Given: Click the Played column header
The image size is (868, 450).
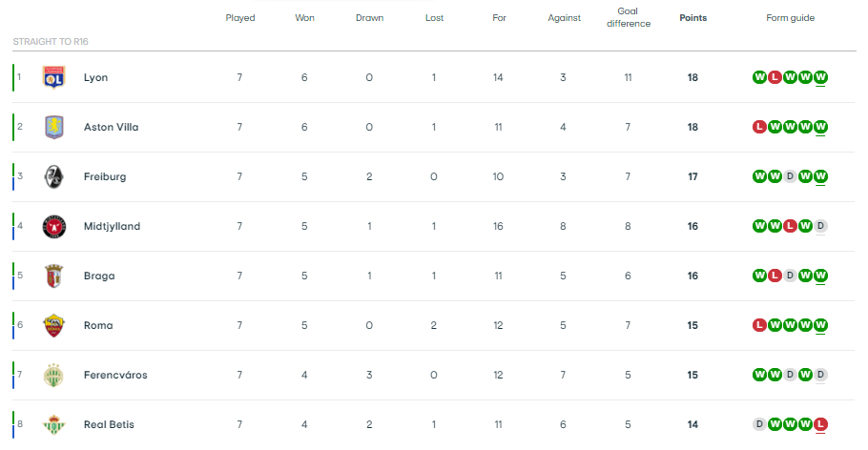Looking at the screenshot, I should pyautogui.click(x=239, y=18).
